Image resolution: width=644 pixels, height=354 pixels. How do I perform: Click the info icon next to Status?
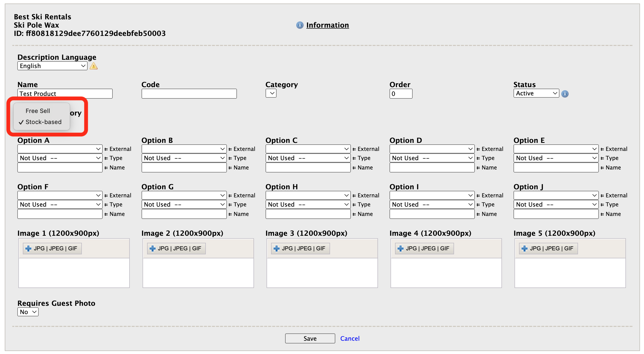pos(565,94)
